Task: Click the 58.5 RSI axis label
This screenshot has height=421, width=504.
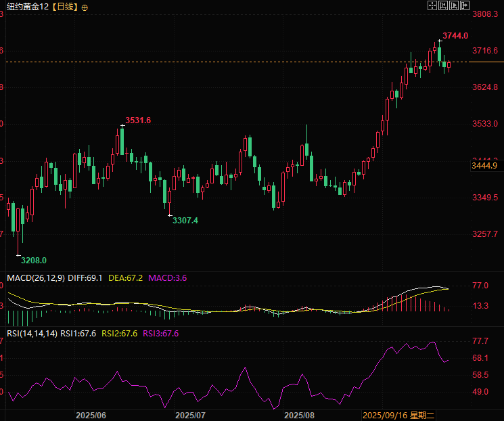Action: (x=480, y=375)
